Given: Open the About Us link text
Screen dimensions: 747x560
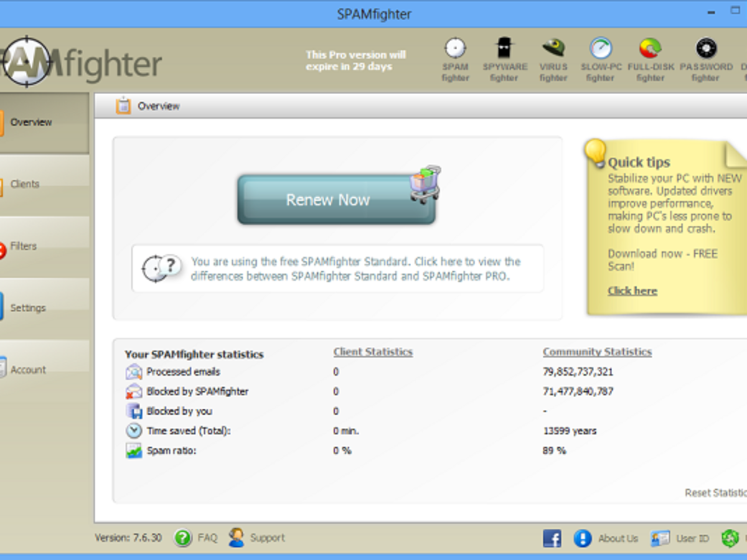Looking at the screenshot, I should coord(618,539).
